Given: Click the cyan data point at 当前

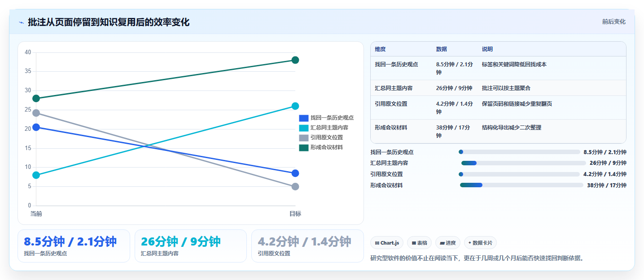Looking at the screenshot, I should click(36, 175).
